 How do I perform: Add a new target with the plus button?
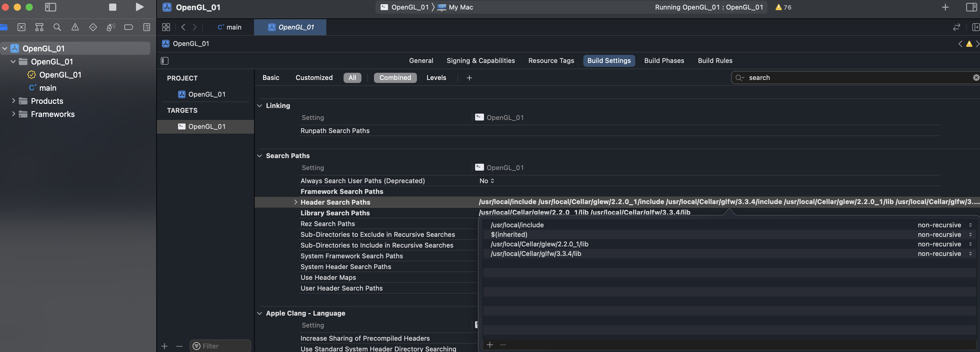[164, 346]
